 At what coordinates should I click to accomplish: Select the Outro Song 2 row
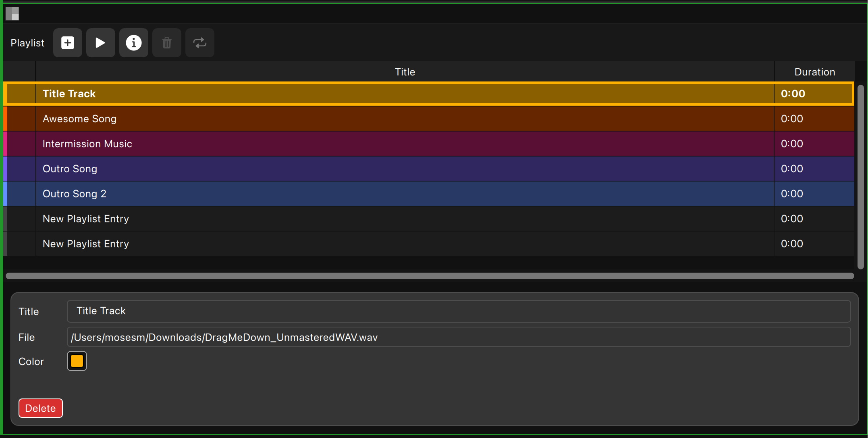242,194
